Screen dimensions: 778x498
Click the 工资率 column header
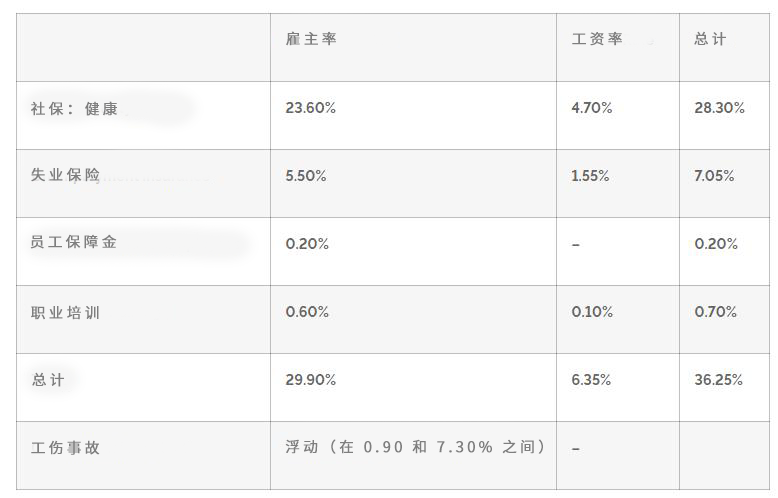tap(597, 39)
